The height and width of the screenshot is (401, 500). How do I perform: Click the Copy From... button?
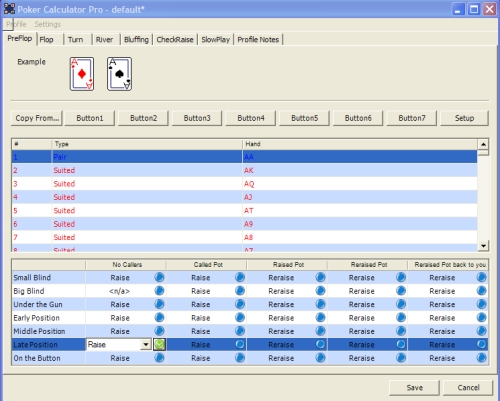click(37, 118)
